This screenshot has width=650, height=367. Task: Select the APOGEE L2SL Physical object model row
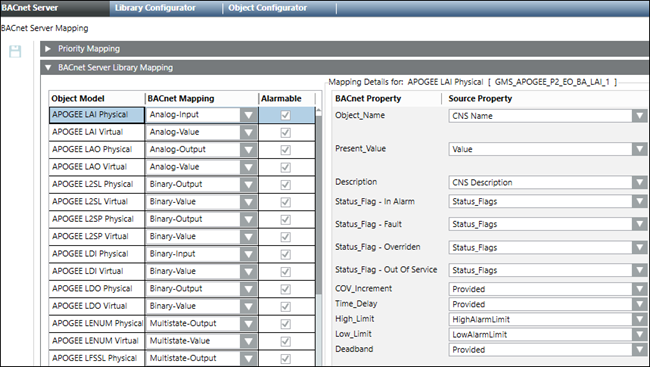click(97, 184)
